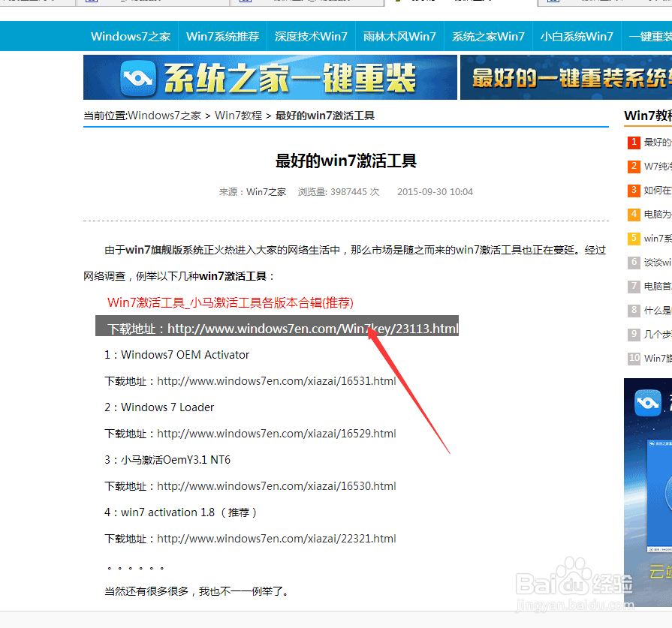
Task: Click bold win7激活工具 text in second line
Action: coord(234,276)
